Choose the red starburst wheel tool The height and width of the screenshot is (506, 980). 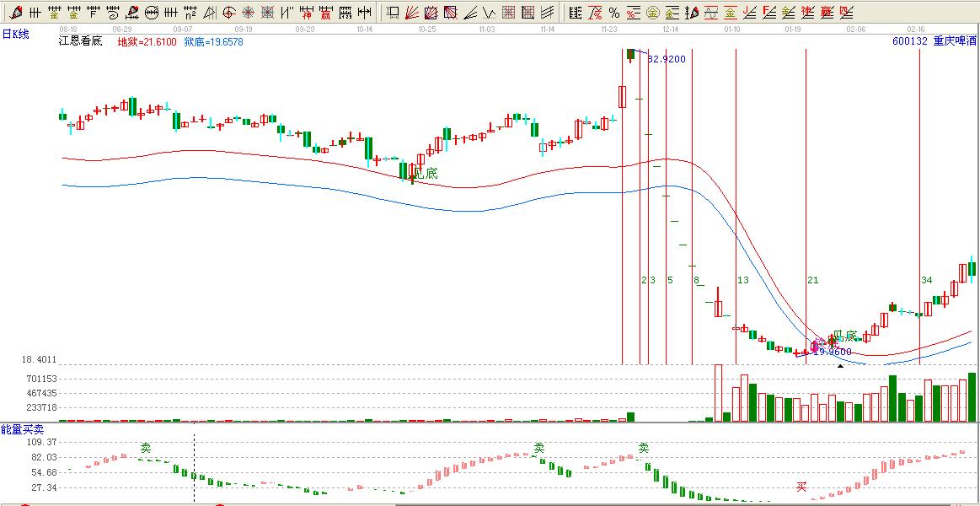[x=249, y=12]
